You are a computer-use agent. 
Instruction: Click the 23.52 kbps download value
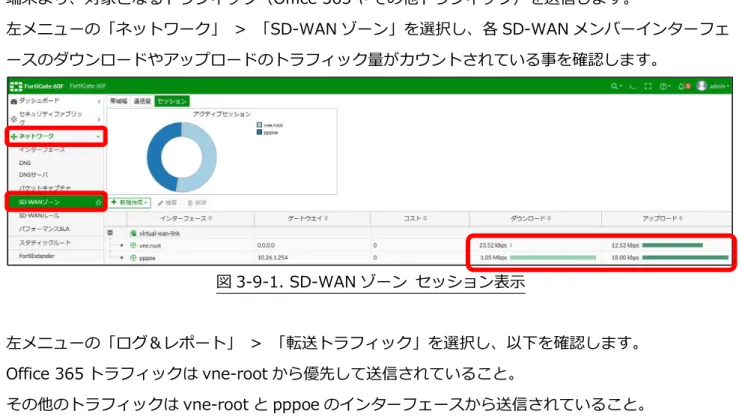(x=493, y=245)
